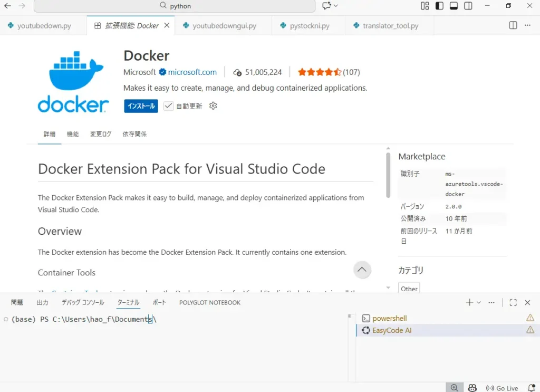Click the scroll-to-top chevron button

point(362,270)
